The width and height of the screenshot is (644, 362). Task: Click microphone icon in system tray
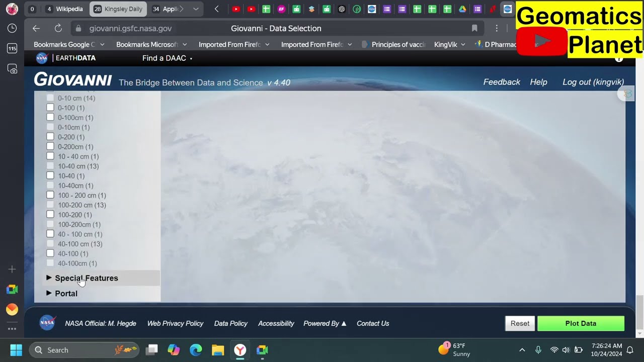538,350
